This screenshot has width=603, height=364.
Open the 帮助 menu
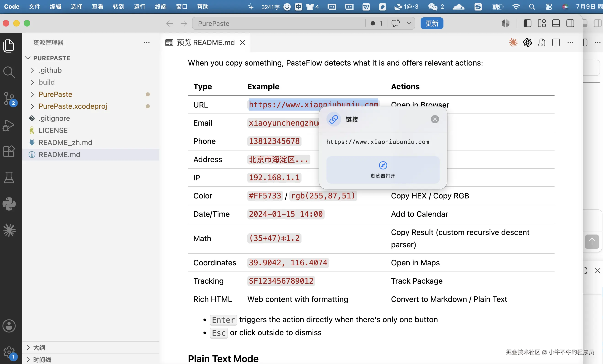pos(203,7)
